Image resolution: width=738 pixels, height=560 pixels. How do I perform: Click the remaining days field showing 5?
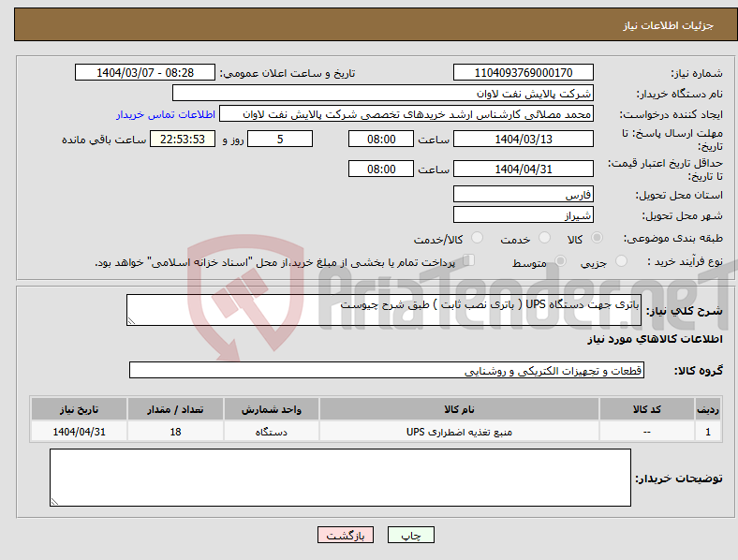pos(280,139)
